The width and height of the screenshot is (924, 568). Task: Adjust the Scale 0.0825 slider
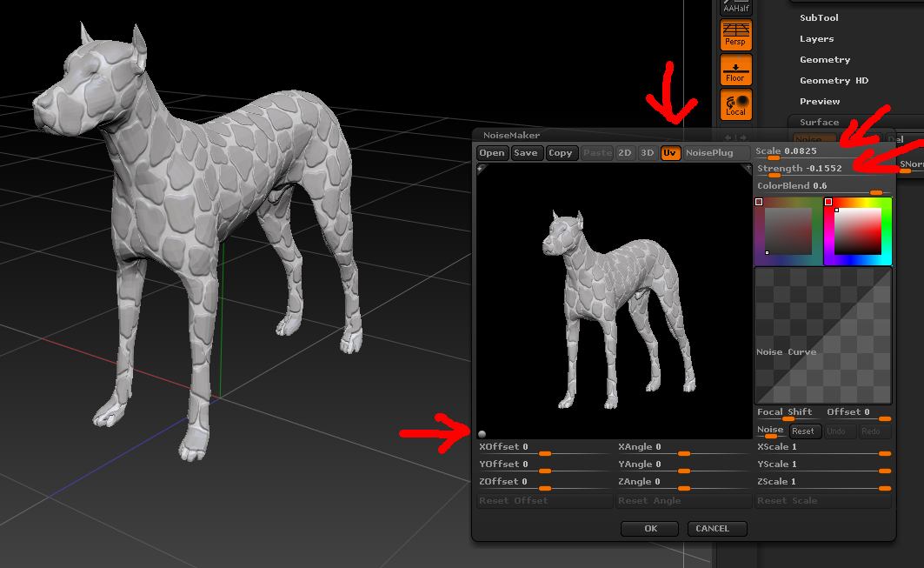coord(824,153)
